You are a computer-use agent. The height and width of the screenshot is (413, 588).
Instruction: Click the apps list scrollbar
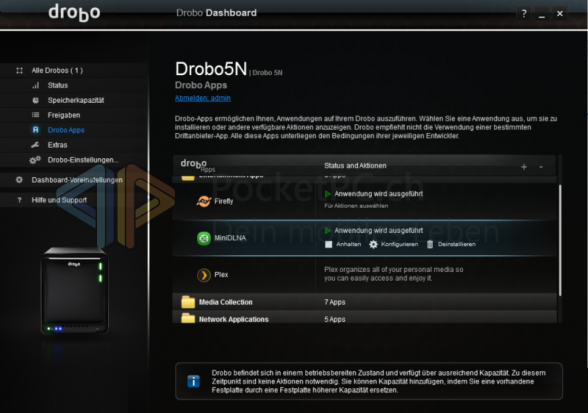(560, 240)
